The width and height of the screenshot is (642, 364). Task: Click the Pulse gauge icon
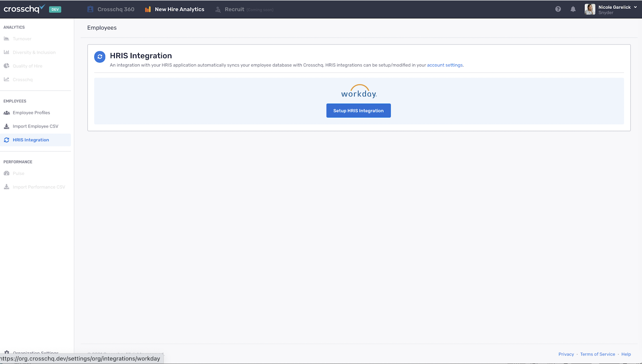6,173
